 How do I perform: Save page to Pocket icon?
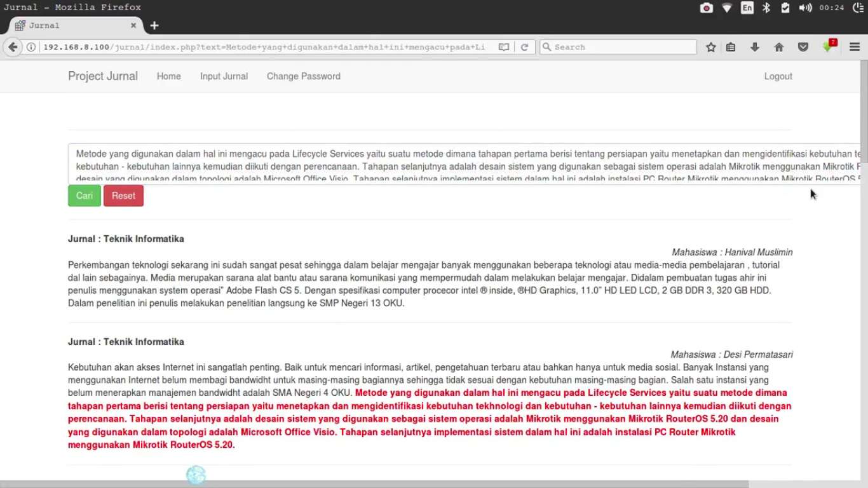tap(803, 47)
